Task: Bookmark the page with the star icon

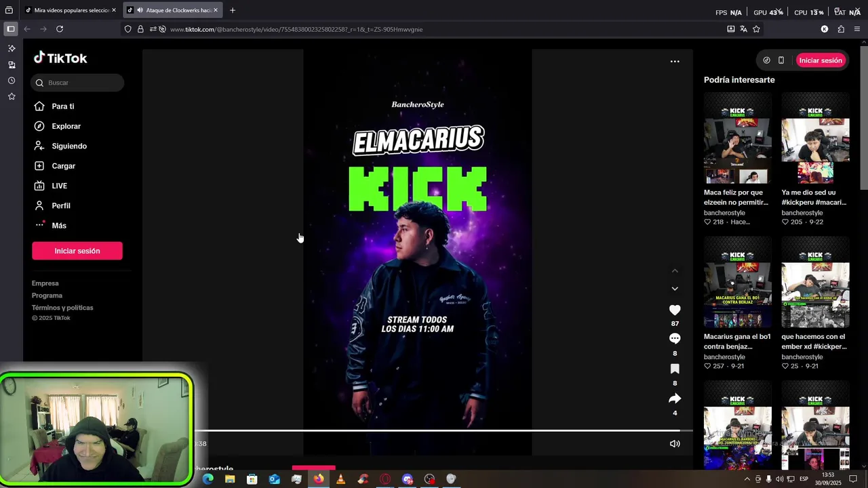Action: [756, 29]
